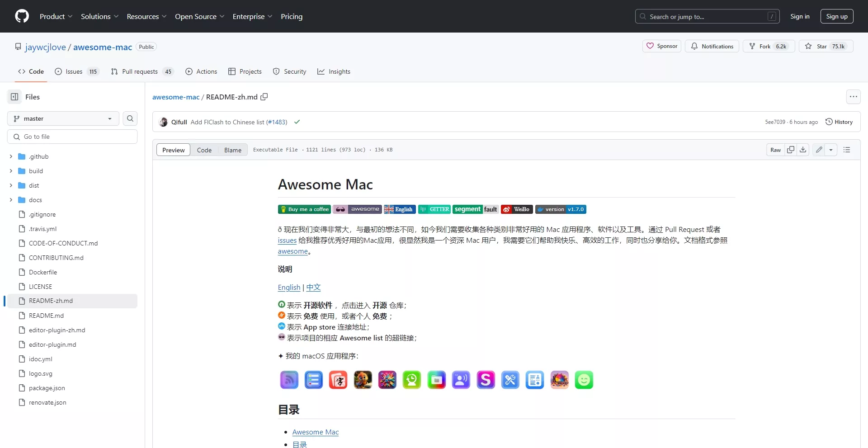Open the red Chinese character app icon

click(338, 380)
